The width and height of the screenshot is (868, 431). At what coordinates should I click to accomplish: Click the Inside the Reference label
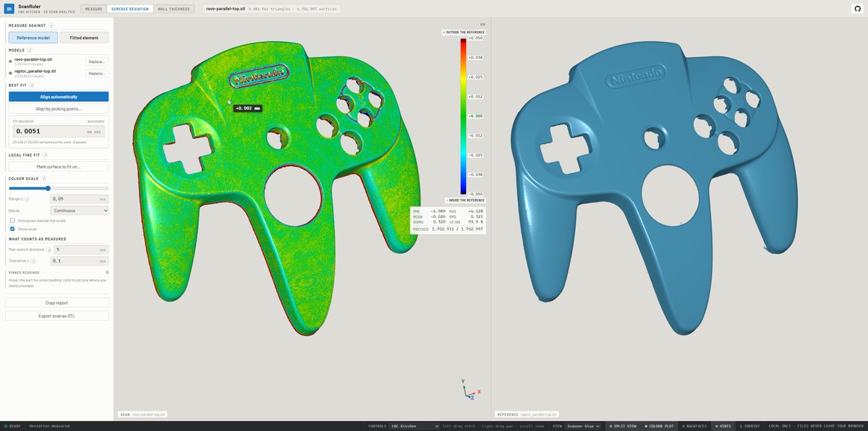point(464,200)
